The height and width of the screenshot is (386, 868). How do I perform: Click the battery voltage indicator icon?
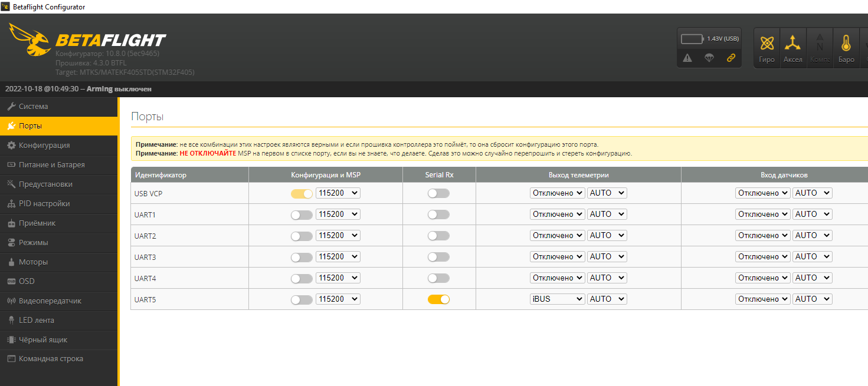692,39
